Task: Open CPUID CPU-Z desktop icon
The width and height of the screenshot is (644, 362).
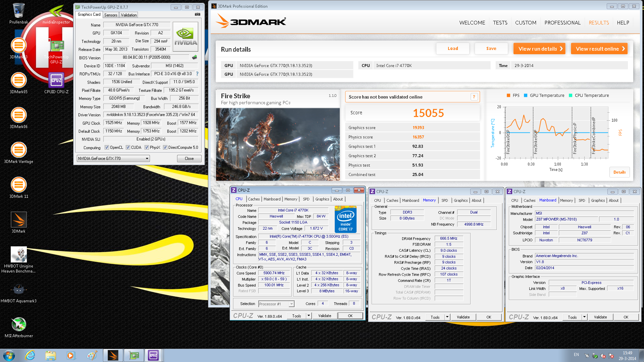Action: coord(56,83)
